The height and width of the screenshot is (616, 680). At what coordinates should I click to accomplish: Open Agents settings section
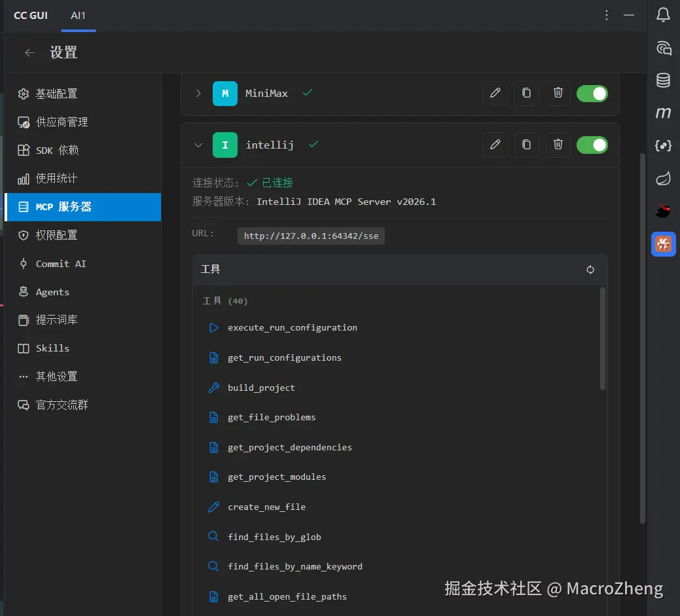(83, 292)
